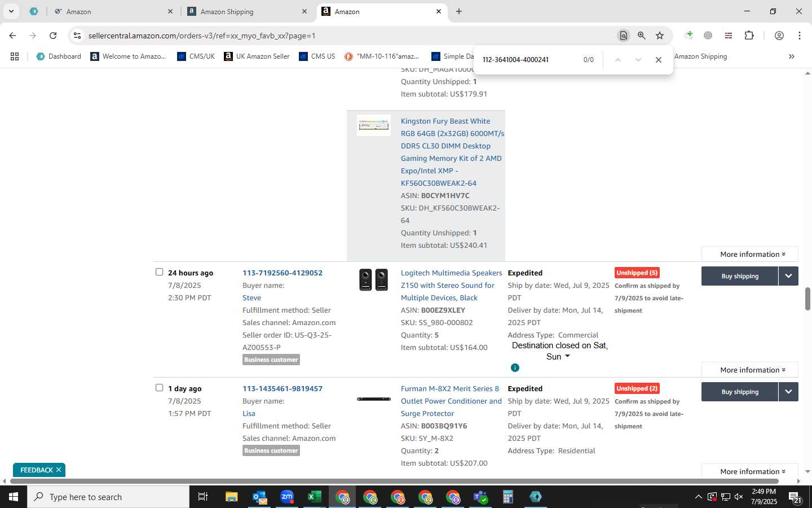The image size is (812, 508).
Task: Click the vertical page scrollbar thumb
Action: tap(807, 298)
